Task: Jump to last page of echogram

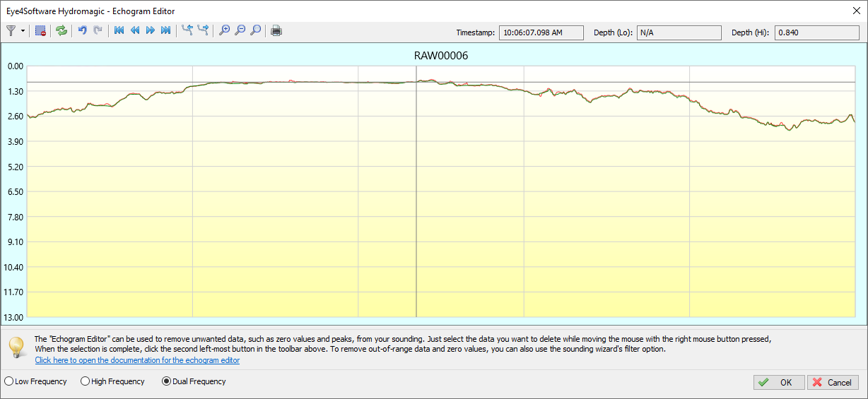Action: point(165,30)
